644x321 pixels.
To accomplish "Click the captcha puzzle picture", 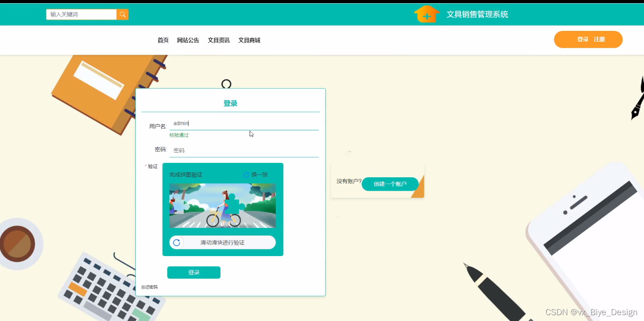I will click(222, 205).
